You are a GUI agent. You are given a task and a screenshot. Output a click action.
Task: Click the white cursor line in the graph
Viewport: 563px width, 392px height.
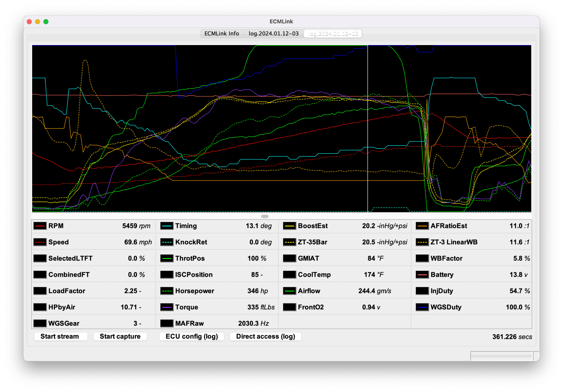coord(368,128)
